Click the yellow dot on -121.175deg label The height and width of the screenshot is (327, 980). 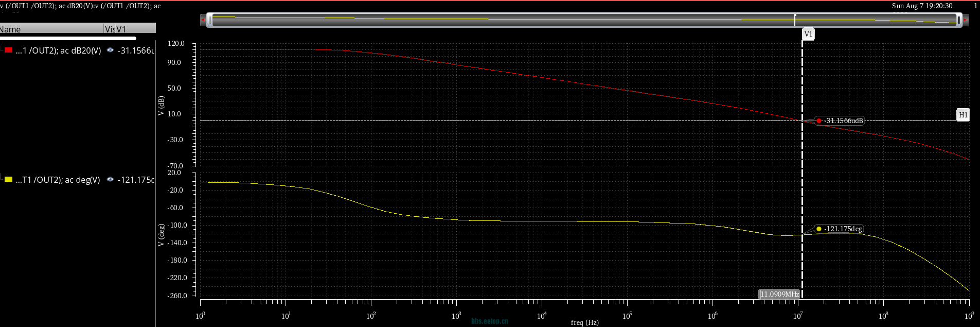tap(819, 229)
